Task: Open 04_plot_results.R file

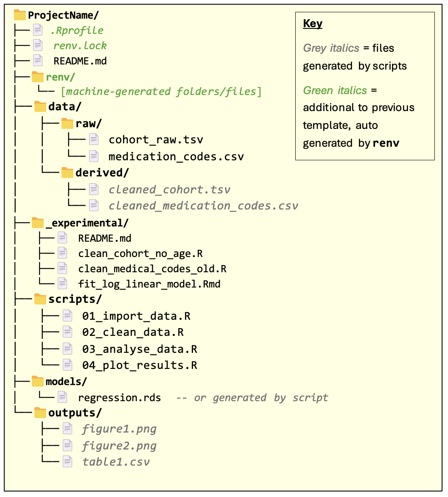Action: click(140, 365)
